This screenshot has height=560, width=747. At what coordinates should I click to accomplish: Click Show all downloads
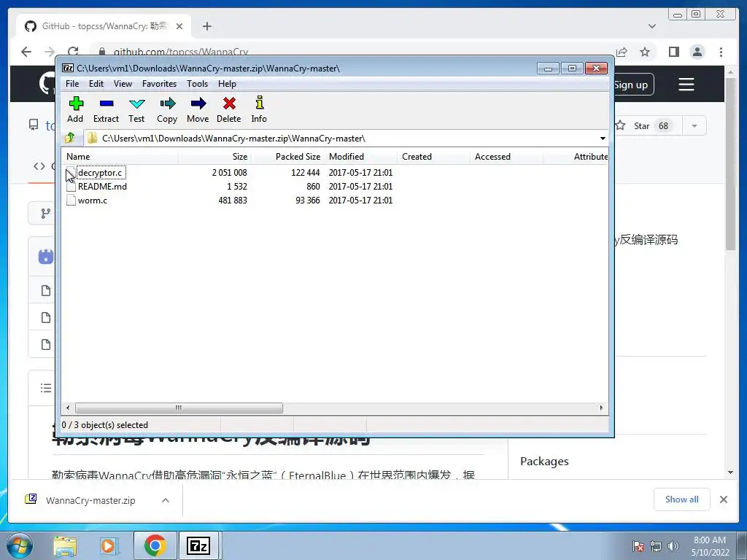click(x=682, y=499)
